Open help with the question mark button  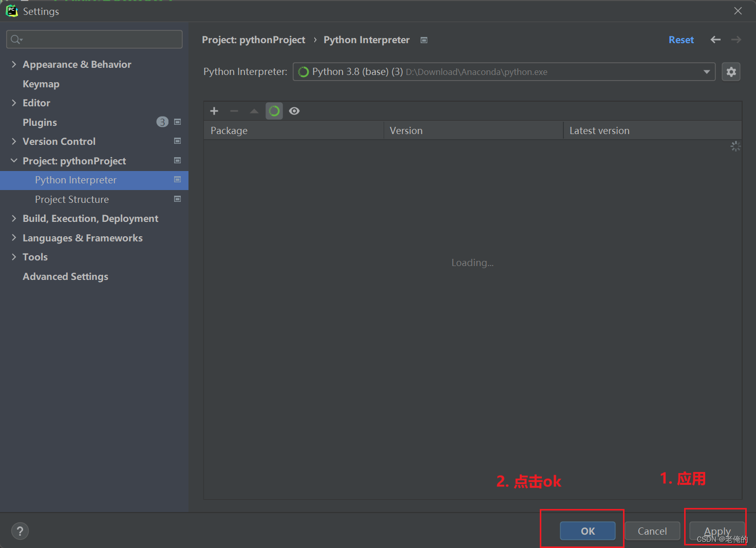pos(20,531)
